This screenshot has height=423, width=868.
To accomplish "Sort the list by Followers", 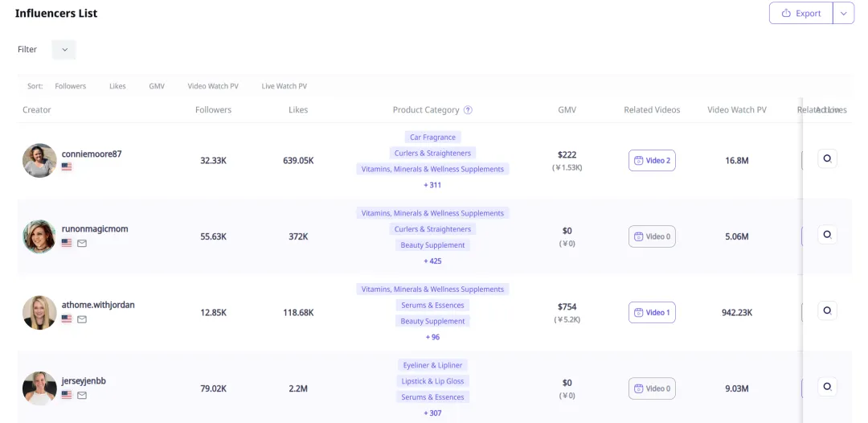I will tap(70, 86).
